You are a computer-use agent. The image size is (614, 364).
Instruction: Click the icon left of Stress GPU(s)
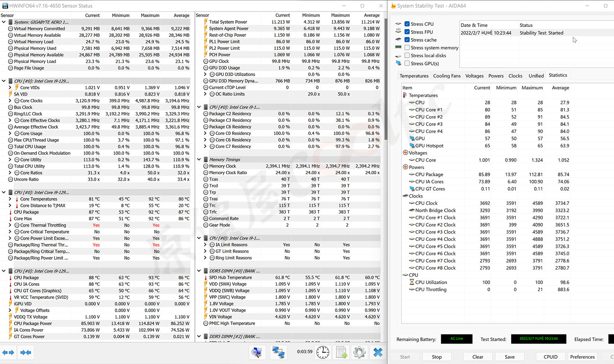[398, 63]
